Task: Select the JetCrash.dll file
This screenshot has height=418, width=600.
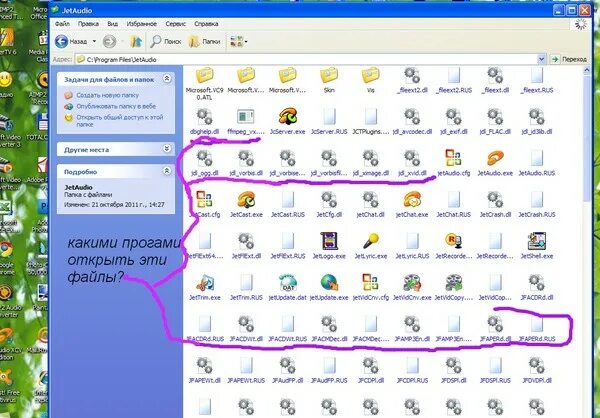Action: pos(495,199)
